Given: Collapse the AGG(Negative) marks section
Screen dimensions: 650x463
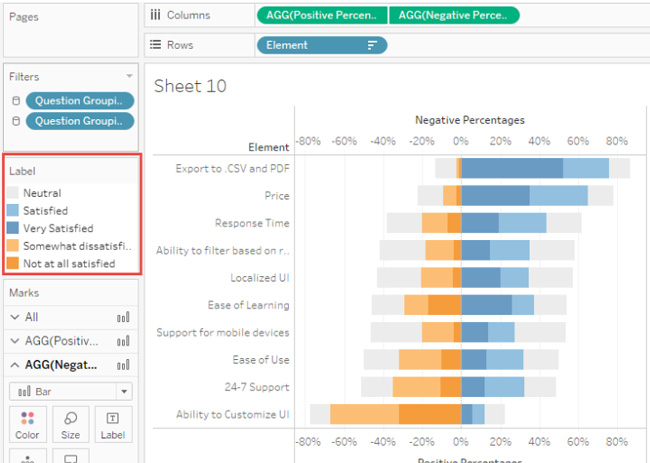Looking at the screenshot, I should point(14,365).
